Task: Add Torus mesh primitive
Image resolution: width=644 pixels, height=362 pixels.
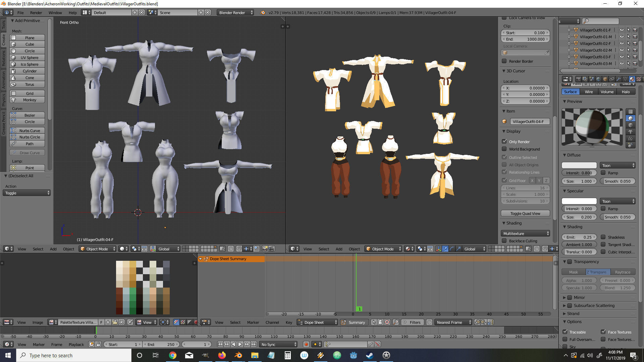Action: (27, 84)
